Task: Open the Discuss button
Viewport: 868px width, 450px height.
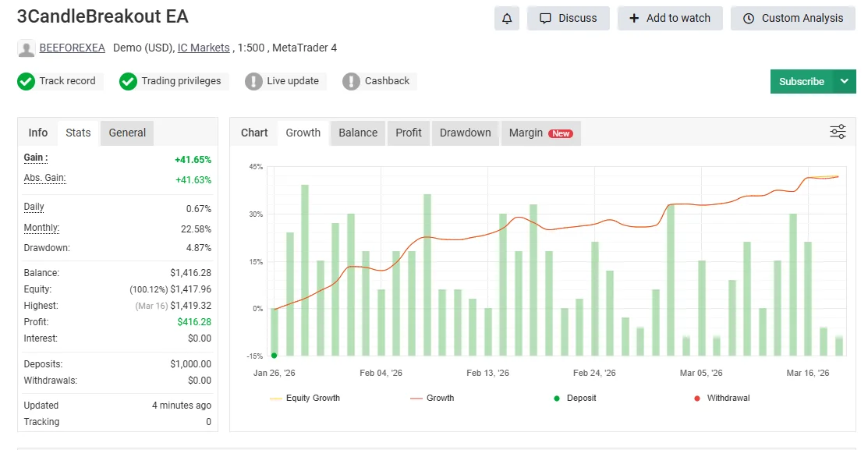Action: [568, 18]
